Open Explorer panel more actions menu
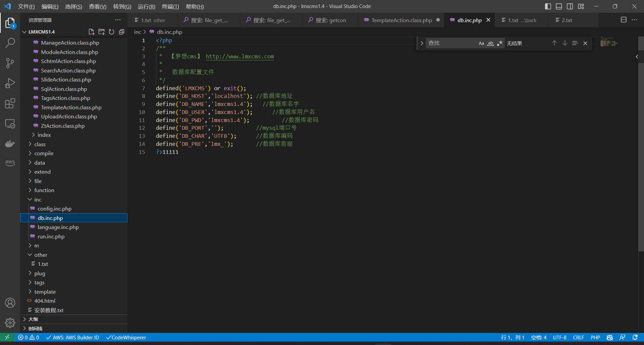The image size is (644, 345). point(118,20)
